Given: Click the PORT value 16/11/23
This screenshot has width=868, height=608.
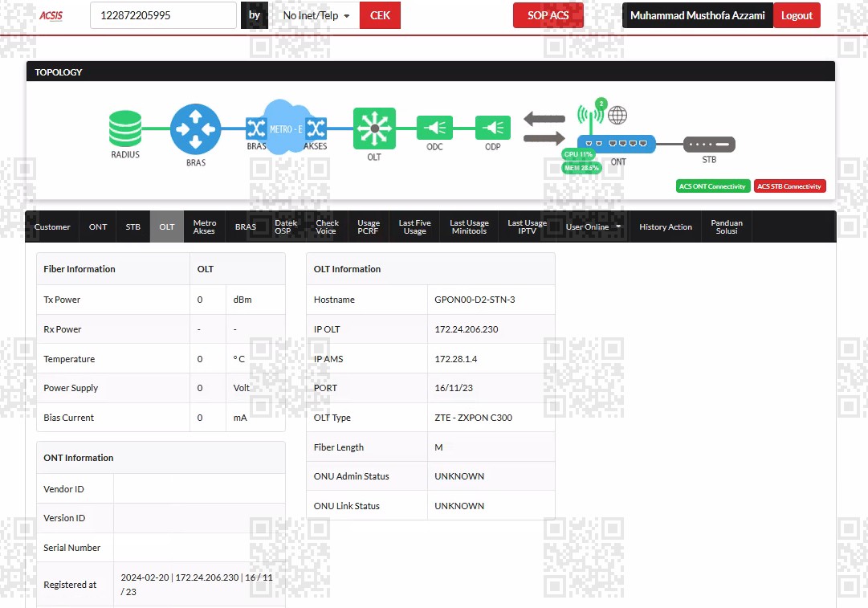Looking at the screenshot, I should 454,388.
